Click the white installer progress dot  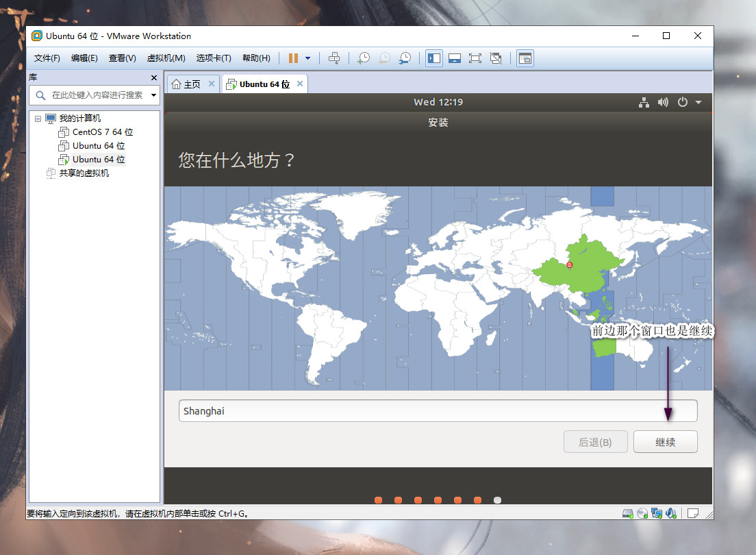(x=498, y=500)
